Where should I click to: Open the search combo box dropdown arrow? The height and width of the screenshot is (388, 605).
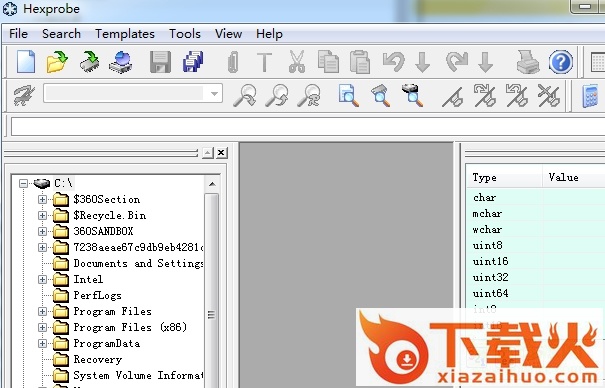point(215,93)
